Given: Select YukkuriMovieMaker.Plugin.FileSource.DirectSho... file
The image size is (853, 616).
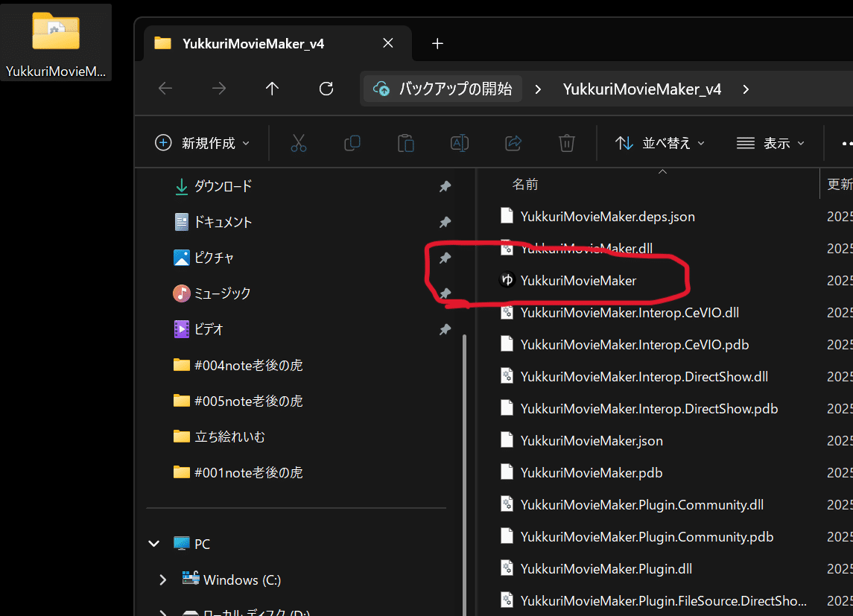Looking at the screenshot, I should click(663, 601).
